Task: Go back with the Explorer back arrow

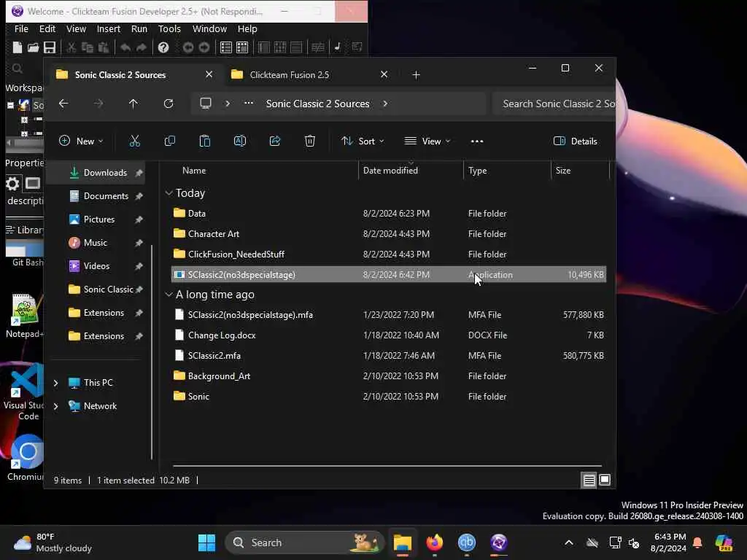Action: click(63, 104)
